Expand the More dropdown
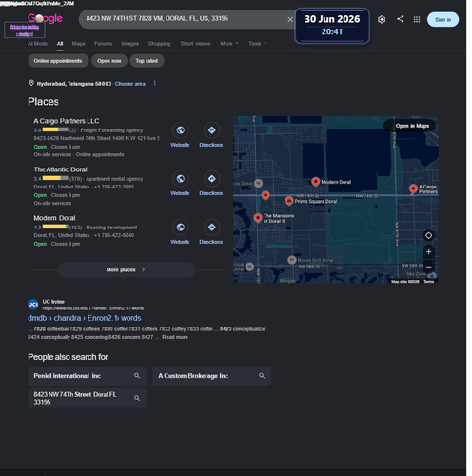 pos(229,44)
